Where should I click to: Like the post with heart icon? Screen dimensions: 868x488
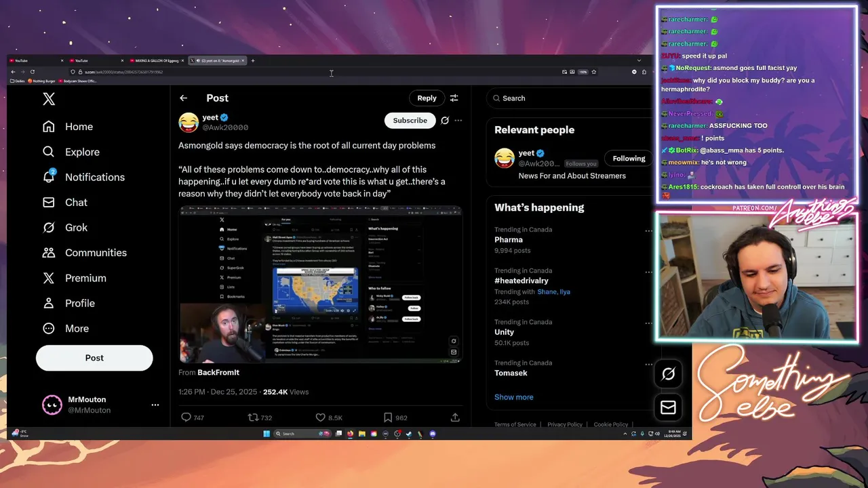pos(320,418)
